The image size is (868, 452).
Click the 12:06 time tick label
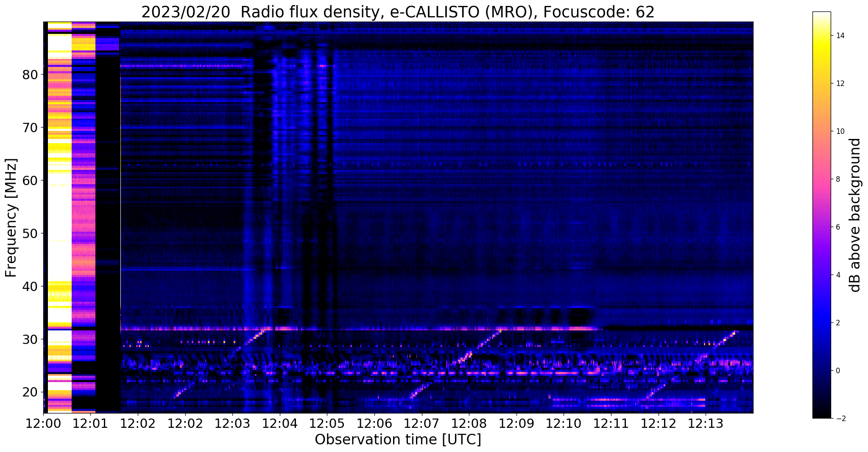point(374,423)
